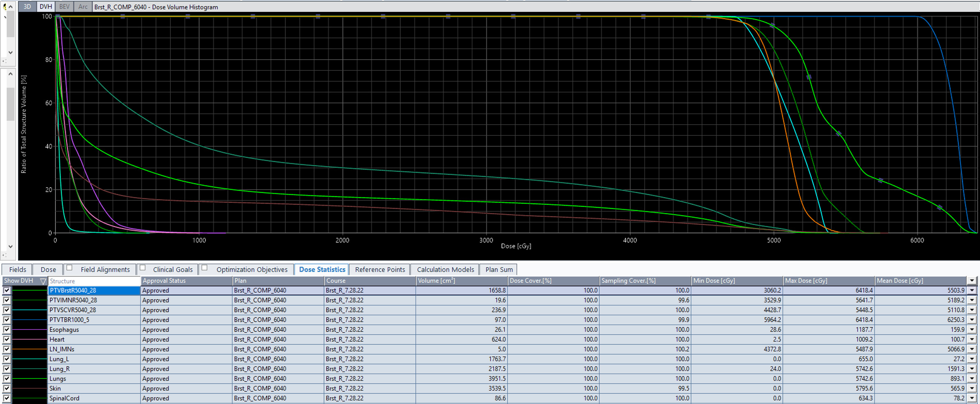The height and width of the screenshot is (404, 980).
Task: Sort by Approval Status column header
Action: tap(187, 281)
